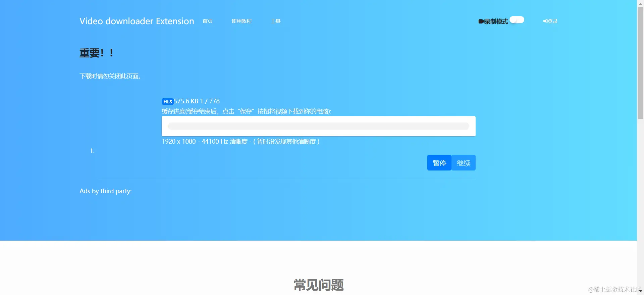The image size is (644, 295).
Task: Click the Ads by third party label
Action: (x=106, y=191)
